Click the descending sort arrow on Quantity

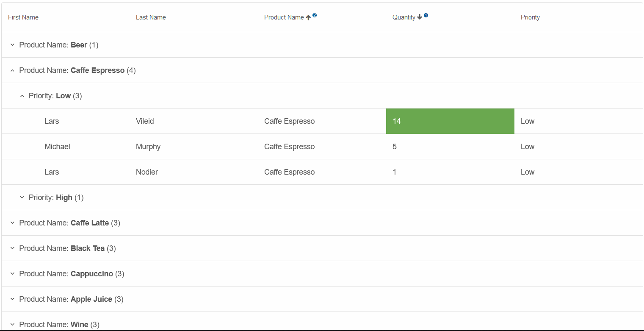coord(420,17)
